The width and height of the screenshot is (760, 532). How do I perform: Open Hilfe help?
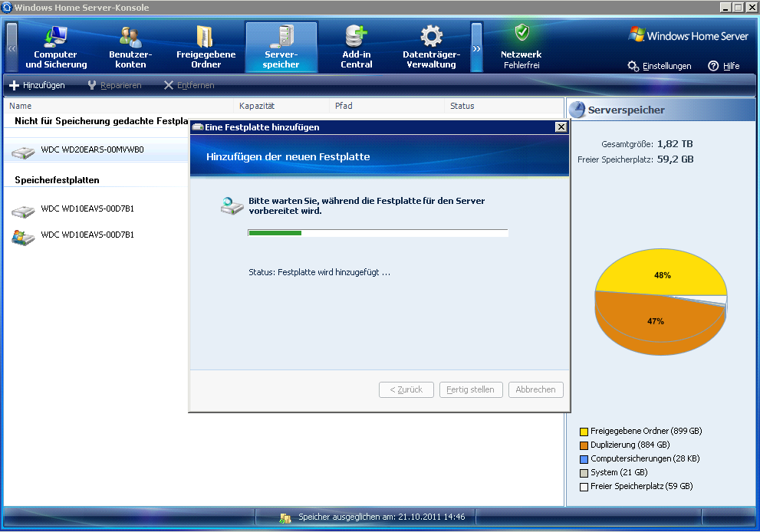click(x=724, y=66)
